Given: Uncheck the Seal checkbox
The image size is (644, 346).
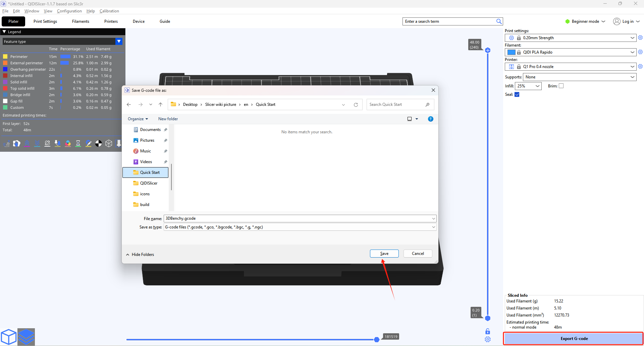Looking at the screenshot, I should pos(517,94).
